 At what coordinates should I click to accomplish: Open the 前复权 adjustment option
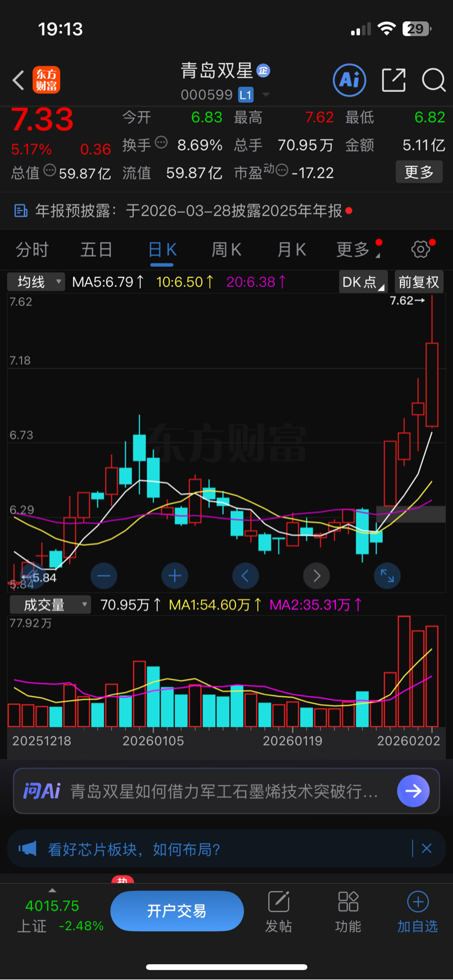419,282
